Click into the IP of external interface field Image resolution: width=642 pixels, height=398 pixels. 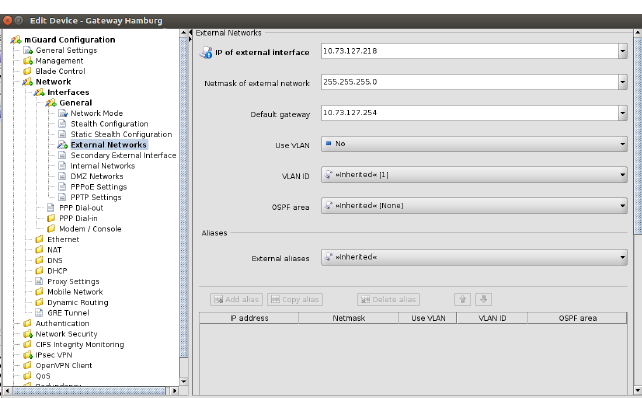tap(470, 51)
